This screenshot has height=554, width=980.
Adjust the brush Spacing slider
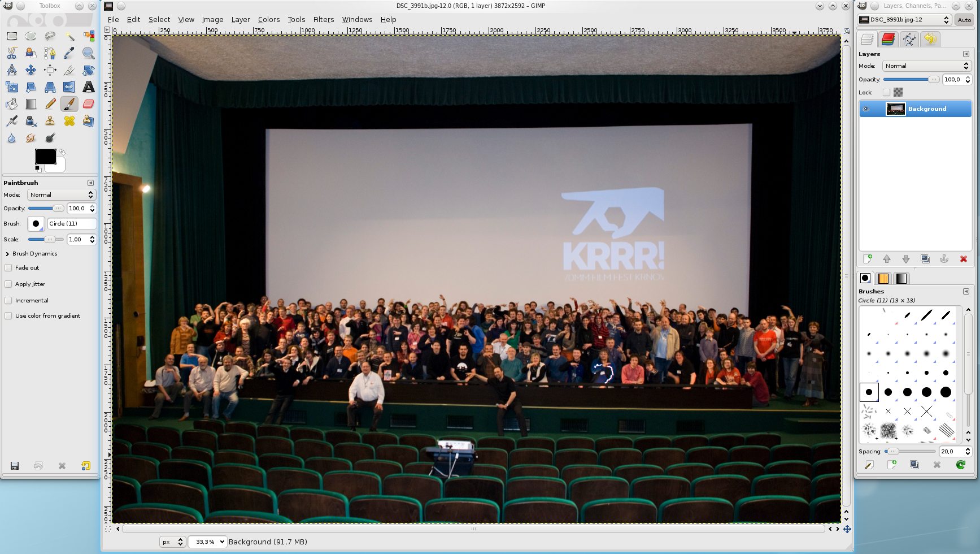(x=910, y=451)
